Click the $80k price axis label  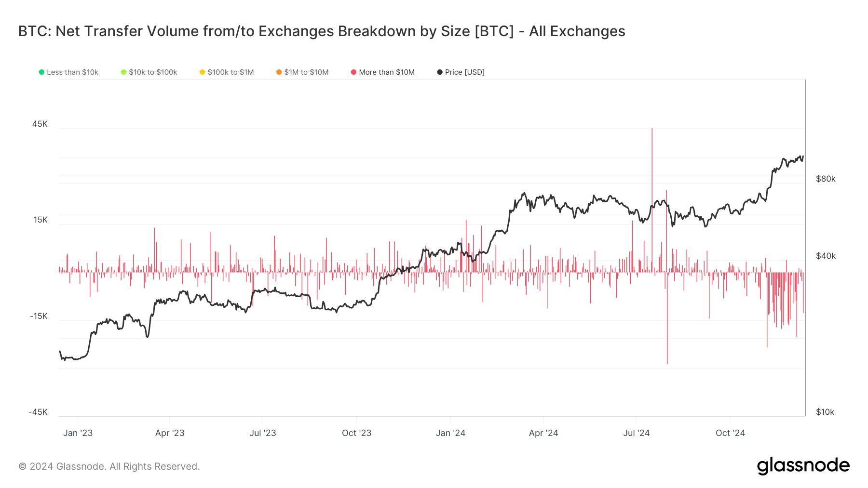point(826,179)
